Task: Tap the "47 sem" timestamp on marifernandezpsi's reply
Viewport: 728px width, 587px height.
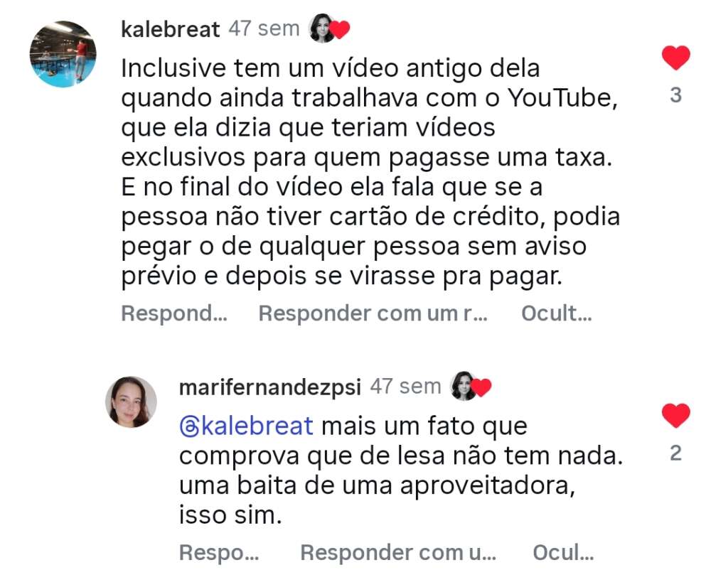Action: [x=405, y=386]
